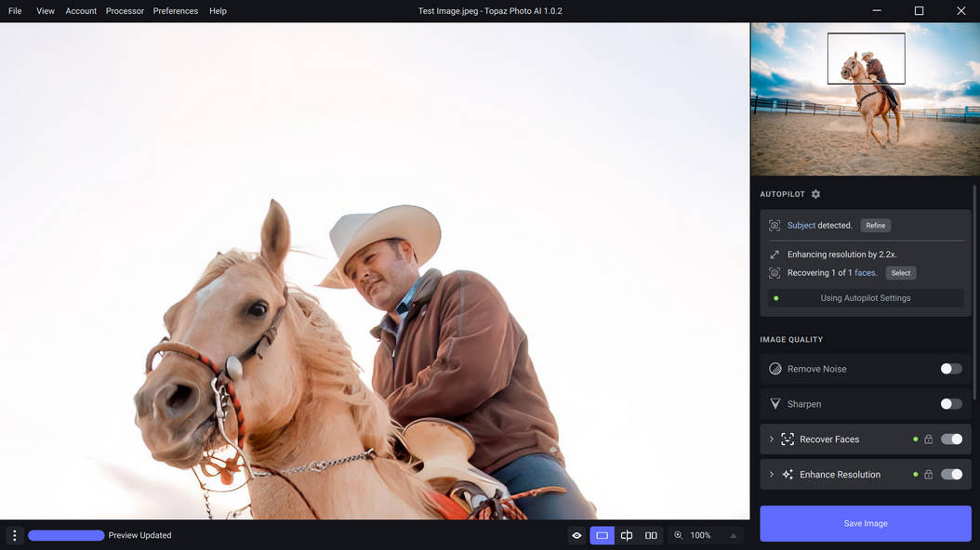Enable the Sharpen toggle
The width and height of the screenshot is (980, 550).
pyautogui.click(x=950, y=404)
